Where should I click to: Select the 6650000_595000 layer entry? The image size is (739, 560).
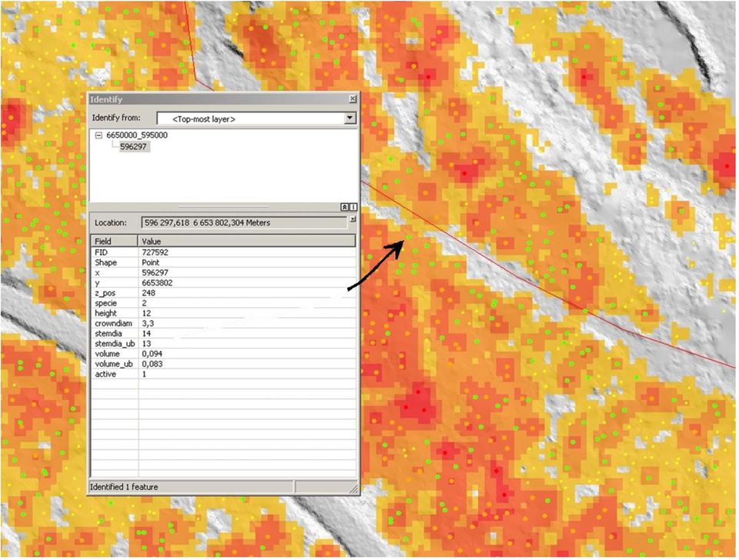click(137, 135)
